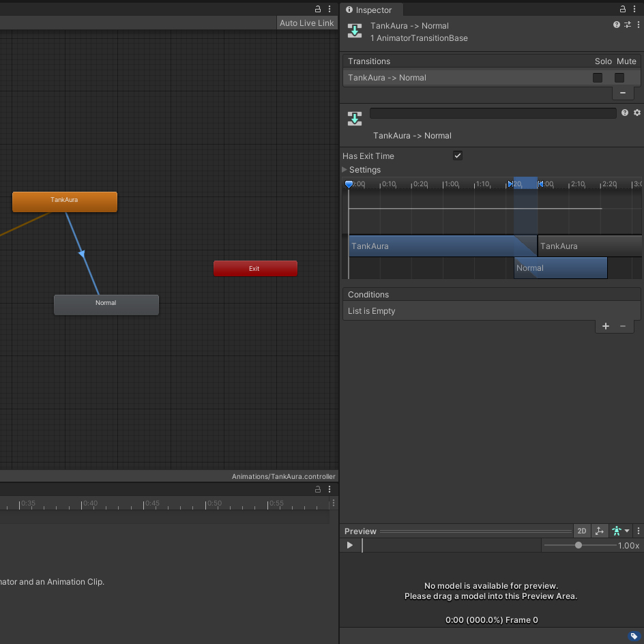Click the Animations/TankAura.controller path label
Image resolution: width=644 pixels, height=644 pixels.
(x=283, y=476)
